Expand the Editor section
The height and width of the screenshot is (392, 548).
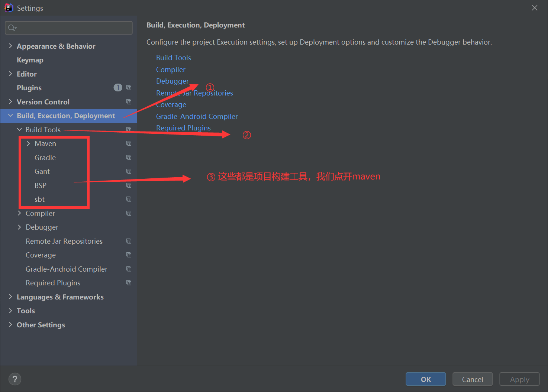click(10, 74)
